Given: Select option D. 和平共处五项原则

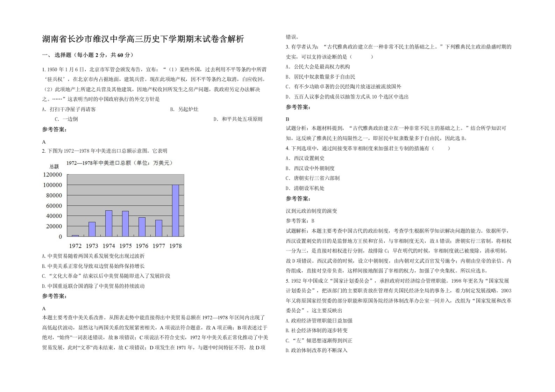Looking at the screenshot, I should pos(238,119).
